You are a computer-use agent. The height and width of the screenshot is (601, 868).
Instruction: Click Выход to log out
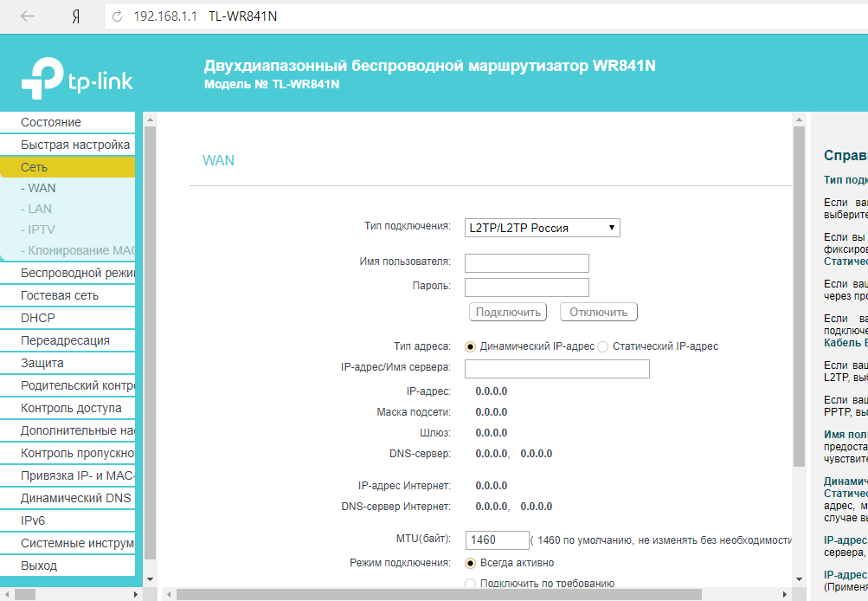[x=68, y=565]
